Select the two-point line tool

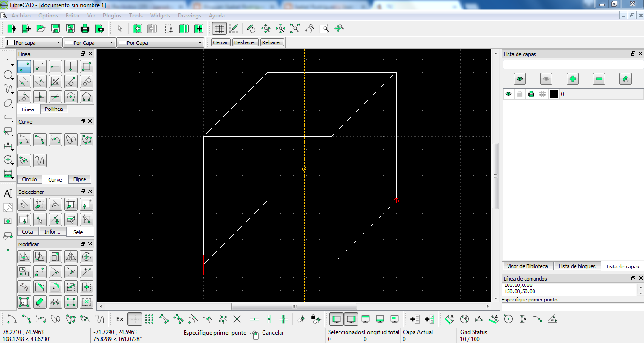coord(25,67)
